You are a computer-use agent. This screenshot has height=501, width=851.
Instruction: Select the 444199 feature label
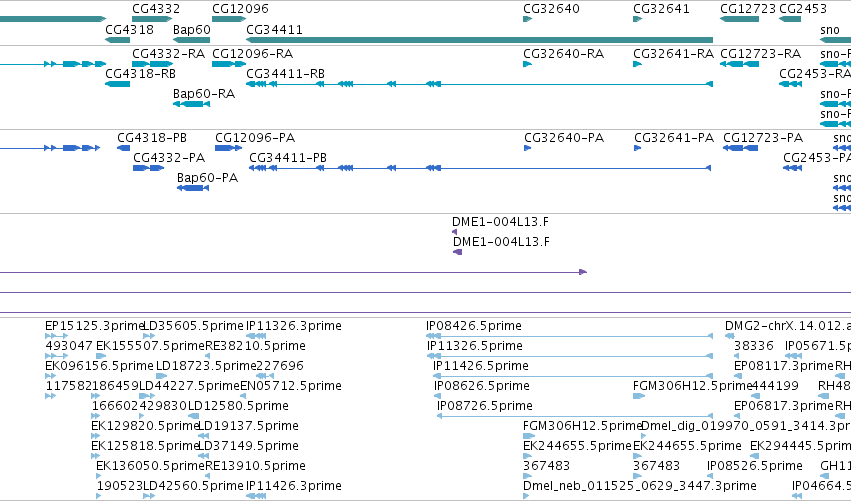775,386
